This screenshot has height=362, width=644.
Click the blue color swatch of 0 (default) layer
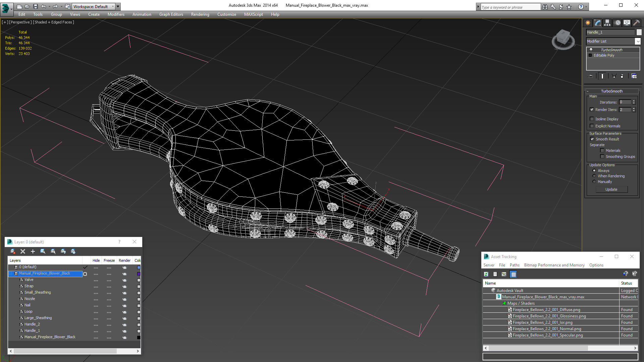(139, 267)
